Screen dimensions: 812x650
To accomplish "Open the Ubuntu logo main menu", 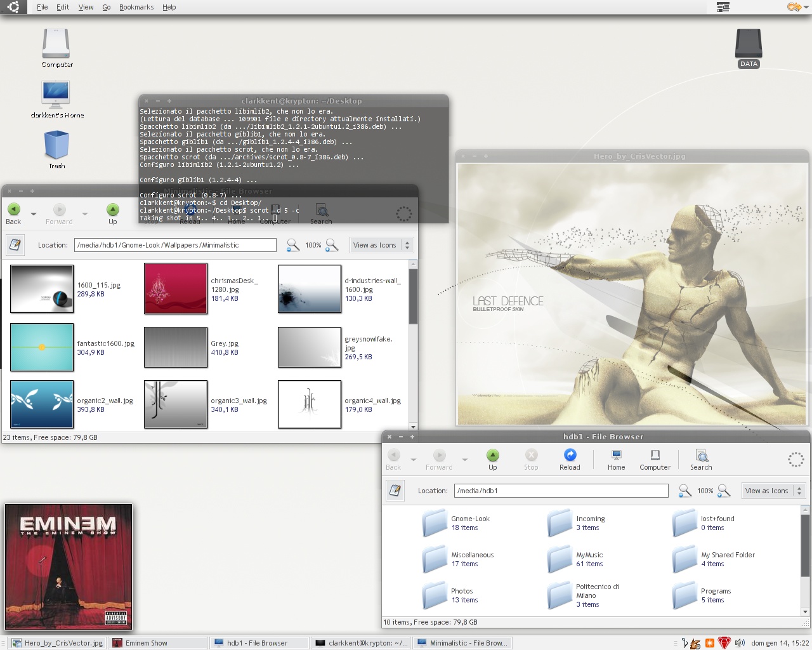I will point(14,7).
